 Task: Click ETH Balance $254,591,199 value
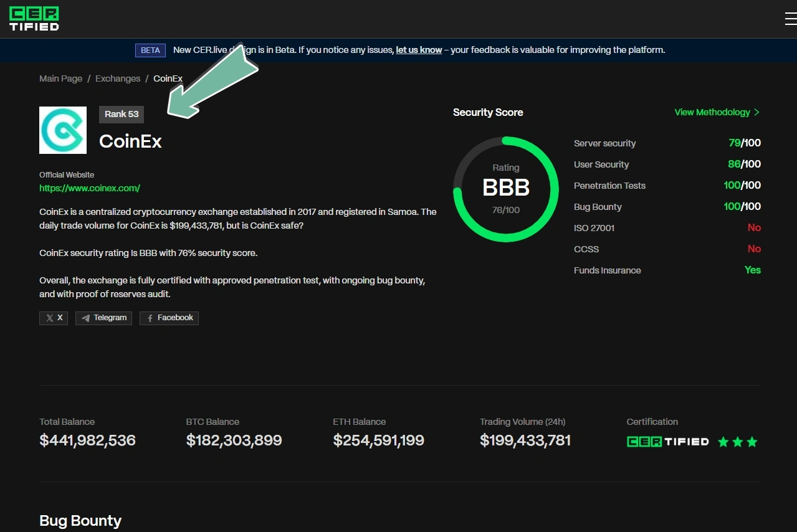pyautogui.click(x=379, y=440)
